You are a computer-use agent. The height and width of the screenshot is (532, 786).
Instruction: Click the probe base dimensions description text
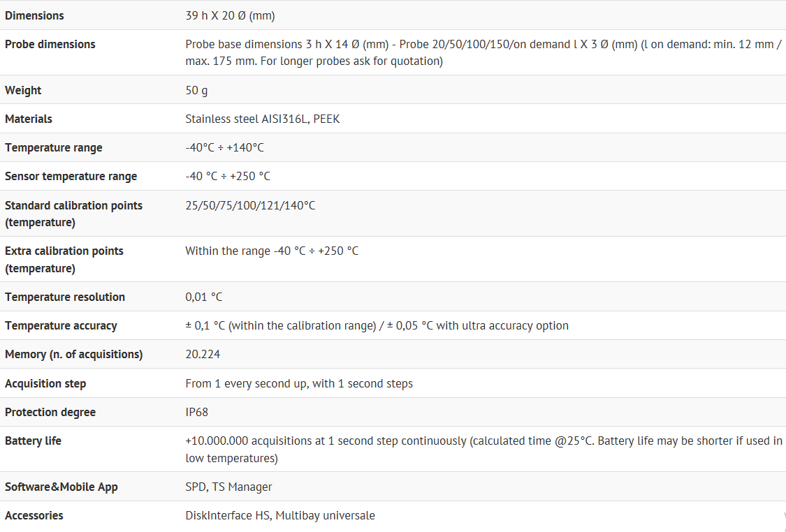click(482, 52)
